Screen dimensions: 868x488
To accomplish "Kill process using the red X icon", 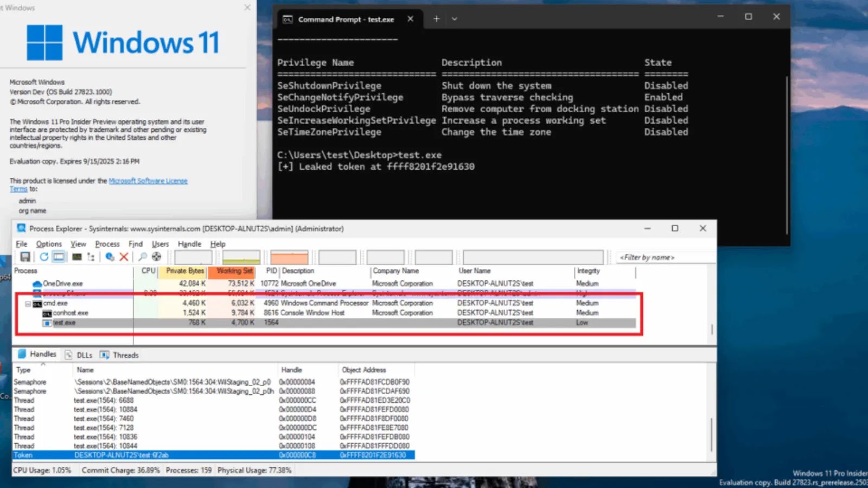I will tap(124, 256).
